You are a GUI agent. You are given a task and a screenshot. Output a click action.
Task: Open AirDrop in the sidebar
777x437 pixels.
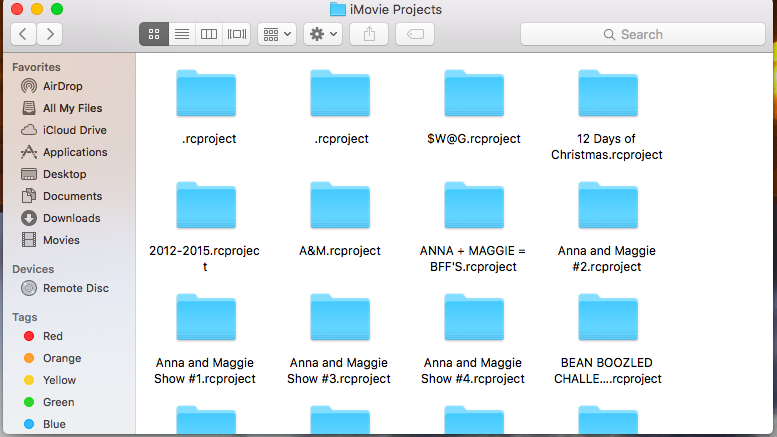(x=62, y=86)
